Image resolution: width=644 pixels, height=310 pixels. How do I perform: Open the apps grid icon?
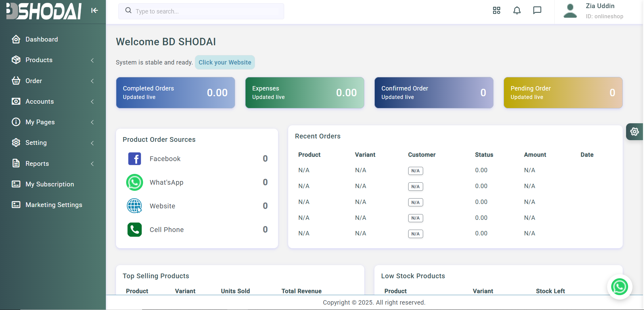pos(497,10)
